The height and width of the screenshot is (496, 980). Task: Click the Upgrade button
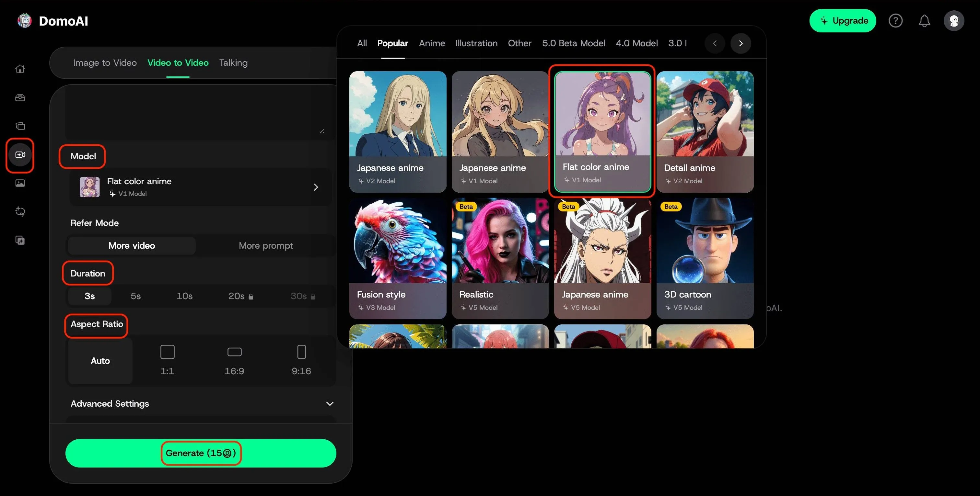click(x=842, y=20)
